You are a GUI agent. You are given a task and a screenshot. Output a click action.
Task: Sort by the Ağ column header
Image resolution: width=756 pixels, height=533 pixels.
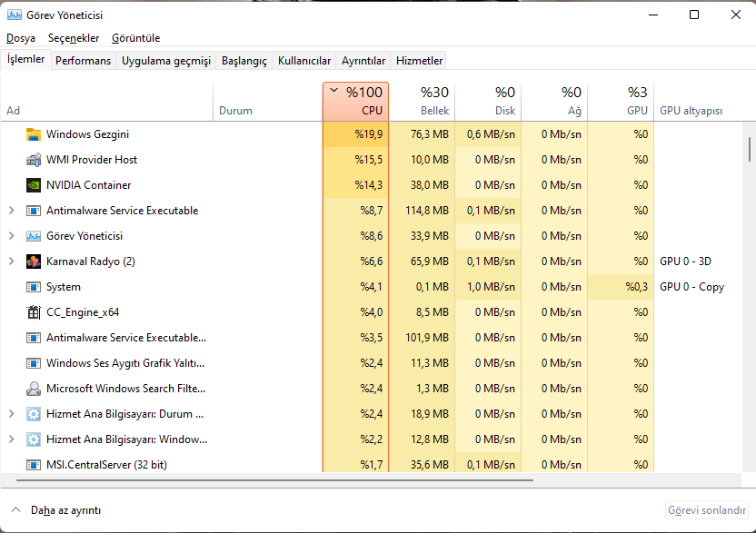coord(554,102)
